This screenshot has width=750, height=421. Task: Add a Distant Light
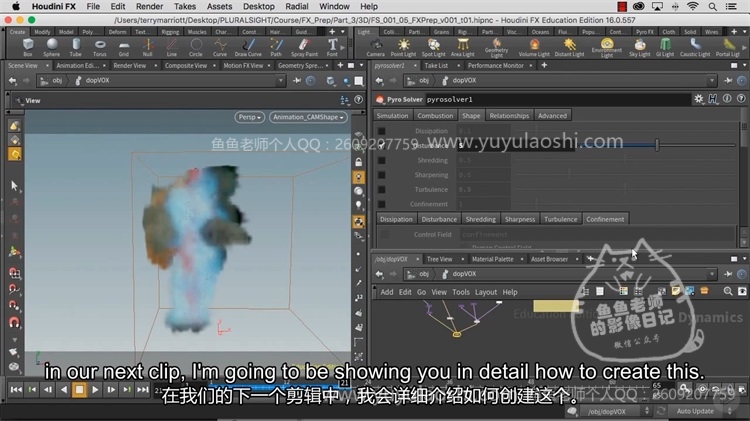[x=569, y=48]
